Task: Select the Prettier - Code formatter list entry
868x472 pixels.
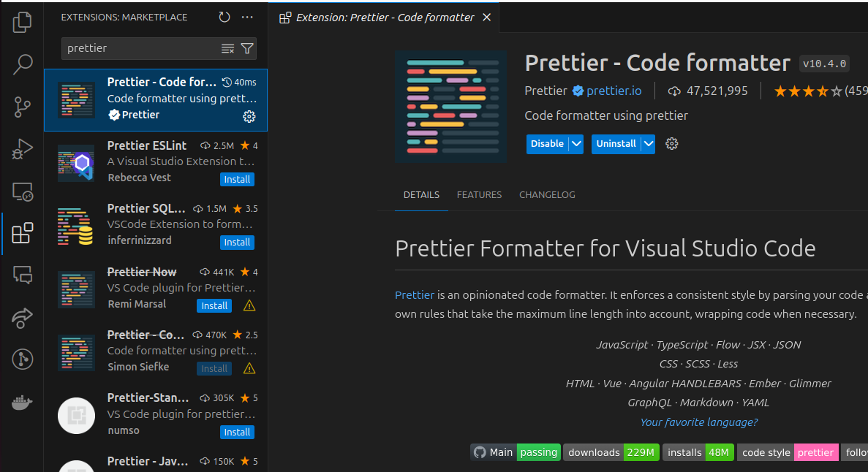Action: point(156,100)
